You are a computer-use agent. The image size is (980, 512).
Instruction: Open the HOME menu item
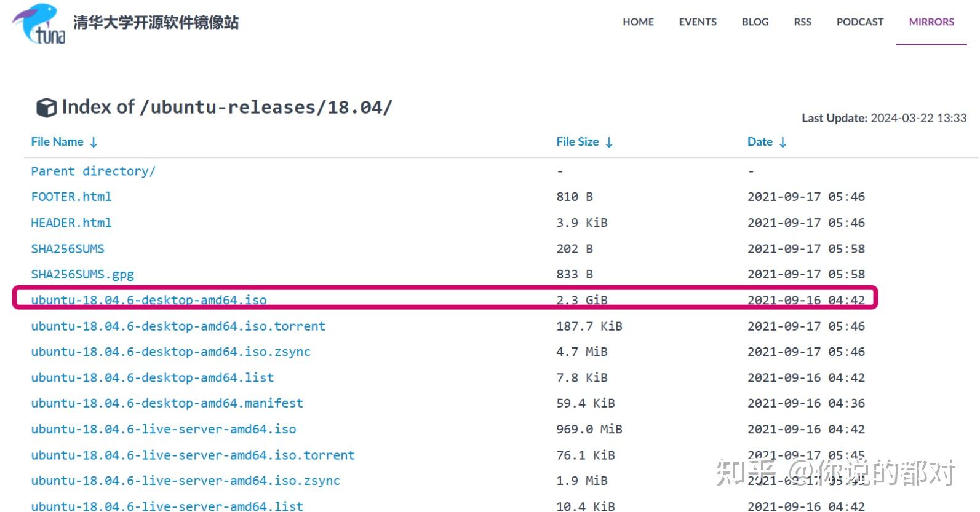(x=638, y=22)
